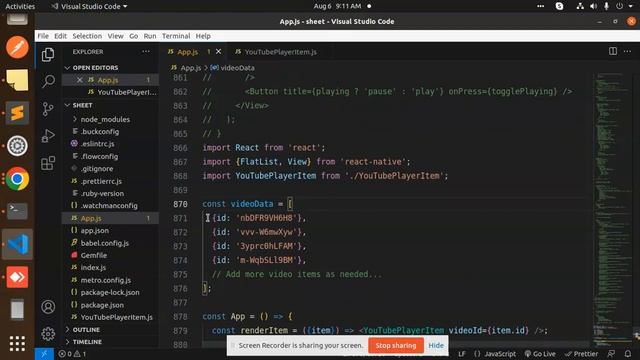
Task: Open babel.config.js in the file tree
Action: (104, 243)
